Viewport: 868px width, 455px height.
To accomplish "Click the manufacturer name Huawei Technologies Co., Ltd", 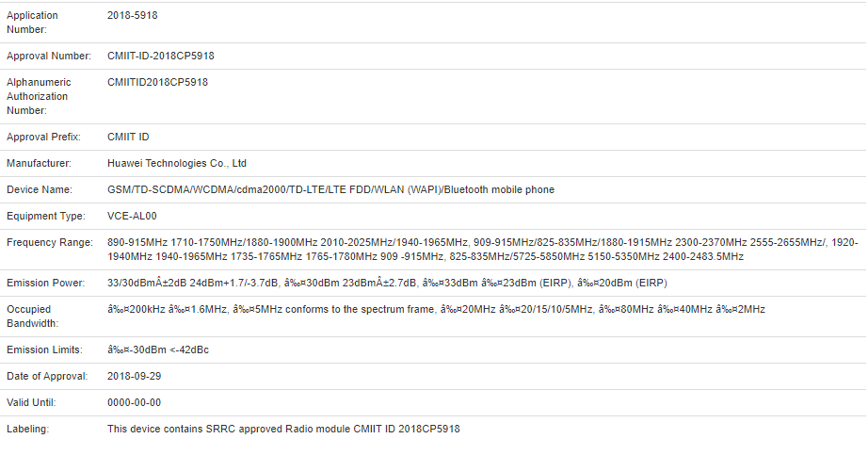I will [x=177, y=163].
